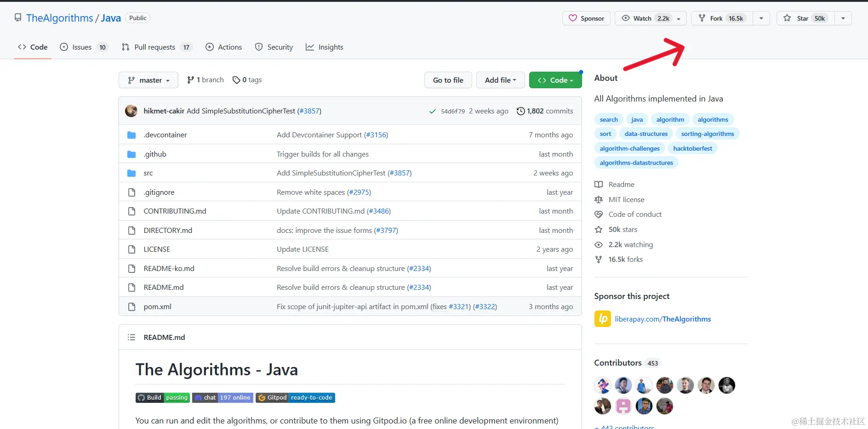The height and width of the screenshot is (429, 868).
Task: Open the Java repository name link
Action: tap(111, 18)
